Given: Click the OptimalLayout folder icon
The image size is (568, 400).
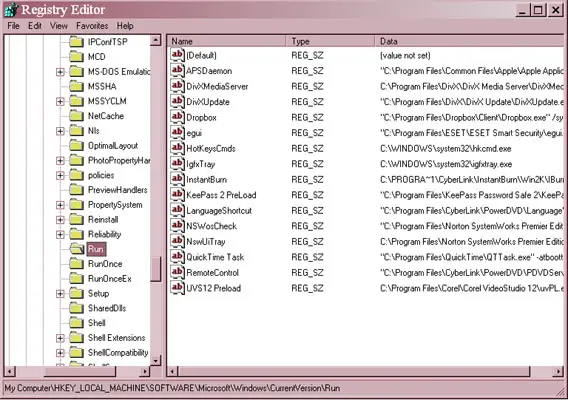Looking at the screenshot, I should [76, 145].
